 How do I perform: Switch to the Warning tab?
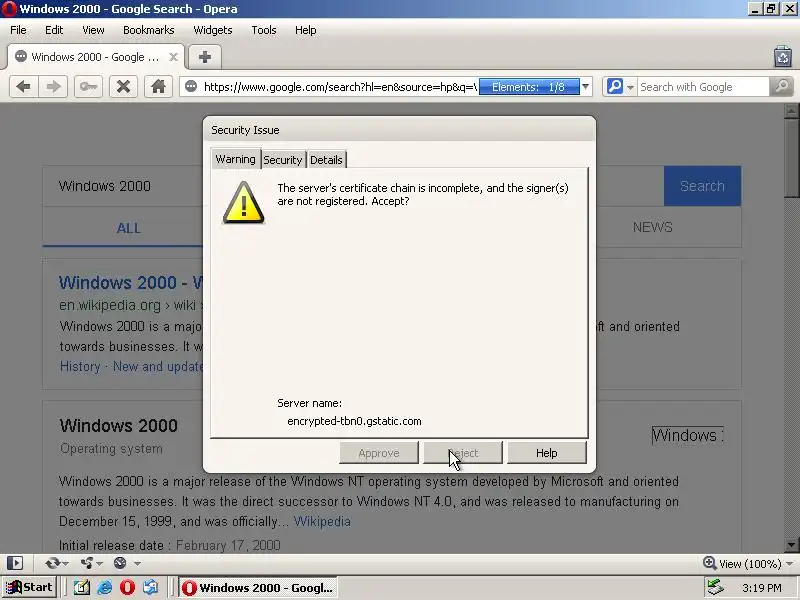pyautogui.click(x=235, y=159)
